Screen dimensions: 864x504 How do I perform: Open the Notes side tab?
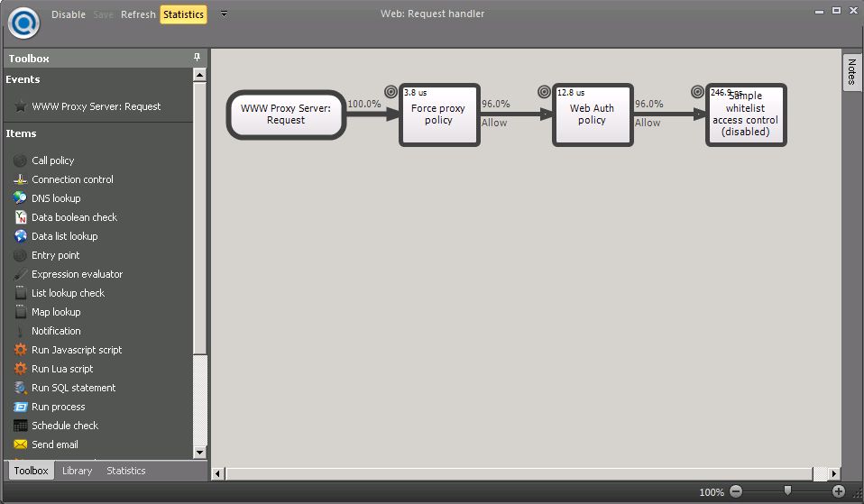point(852,72)
